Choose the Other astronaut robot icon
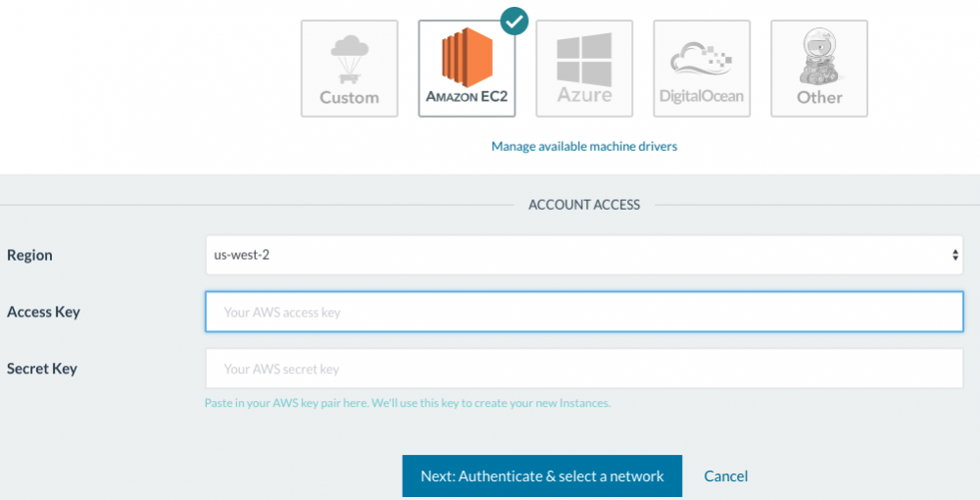Viewport: 980px width, 500px height. click(x=819, y=58)
